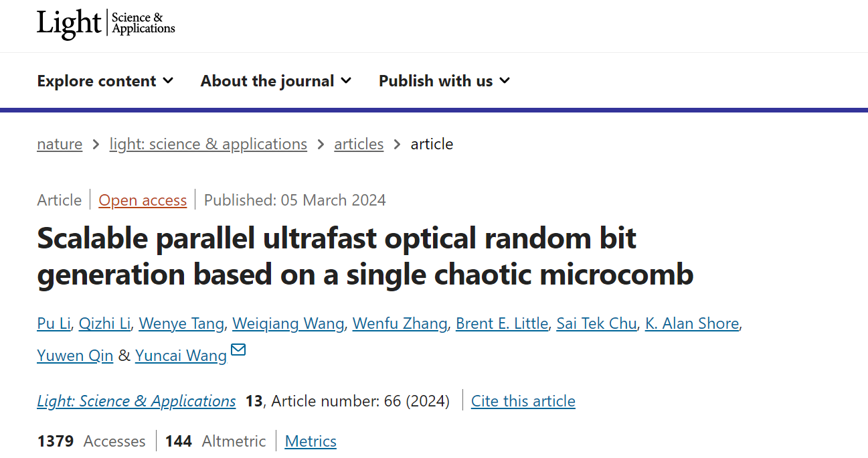
Task: Click corresponding author Yuncai Wang
Action: (x=181, y=356)
